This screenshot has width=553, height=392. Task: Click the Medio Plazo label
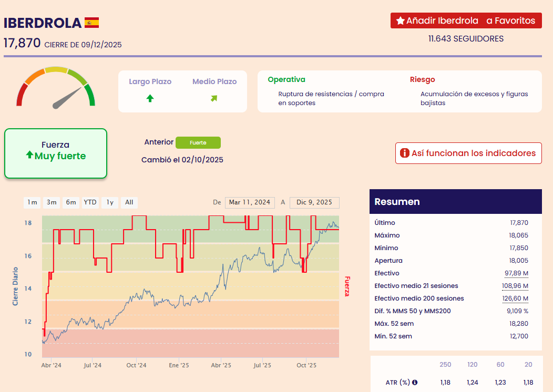[214, 81]
